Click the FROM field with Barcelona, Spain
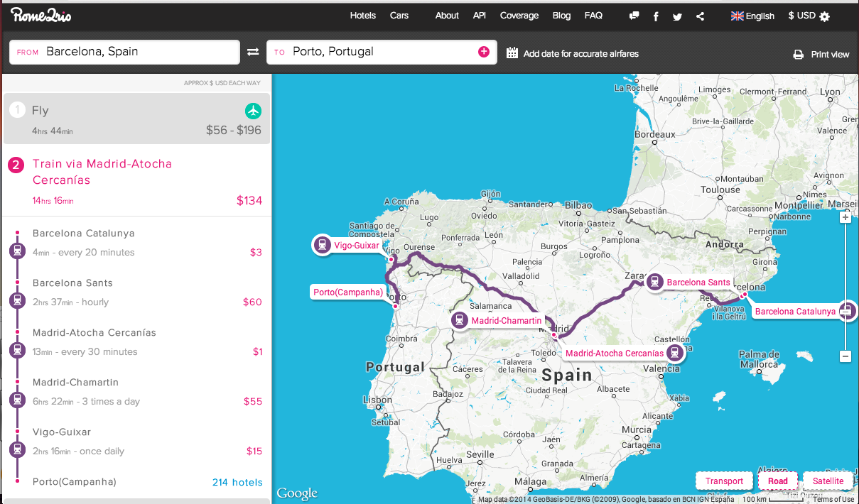Screen dimensions: 859x504 point(124,52)
